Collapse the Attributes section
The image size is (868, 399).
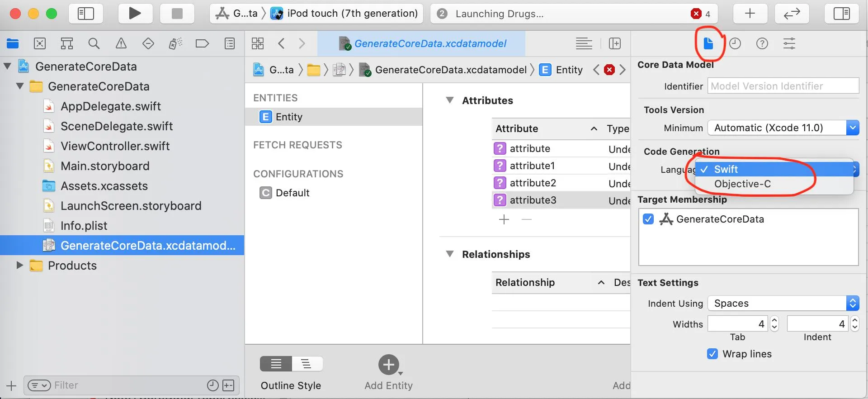coord(450,100)
